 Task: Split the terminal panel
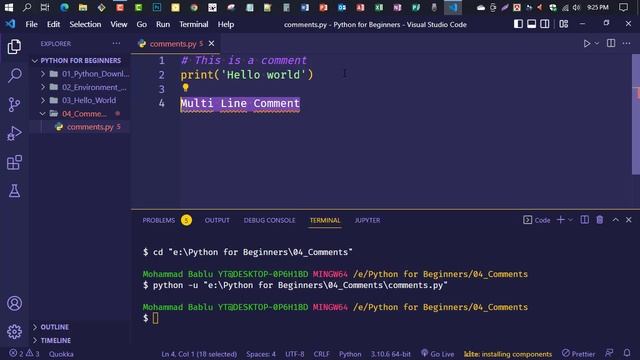pyautogui.click(x=584, y=220)
